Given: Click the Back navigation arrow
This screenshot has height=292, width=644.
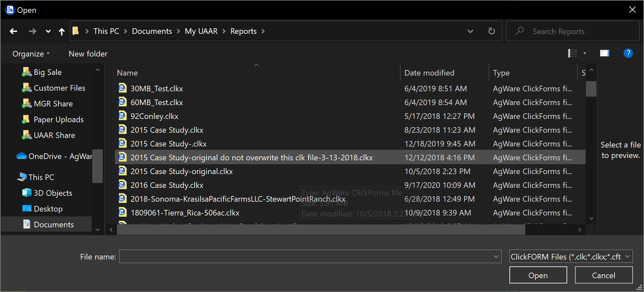Looking at the screenshot, I should 13,31.
